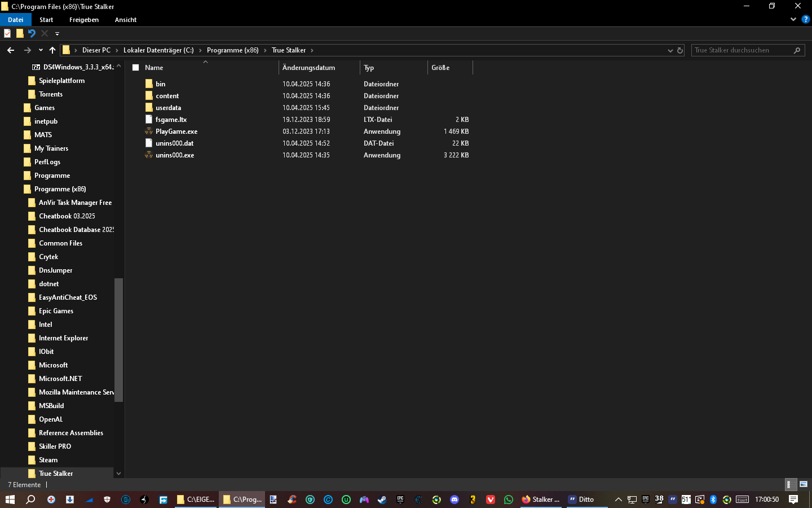Expand the ribbon with the chevron
This screenshot has width=812, height=508.
pos(793,19)
